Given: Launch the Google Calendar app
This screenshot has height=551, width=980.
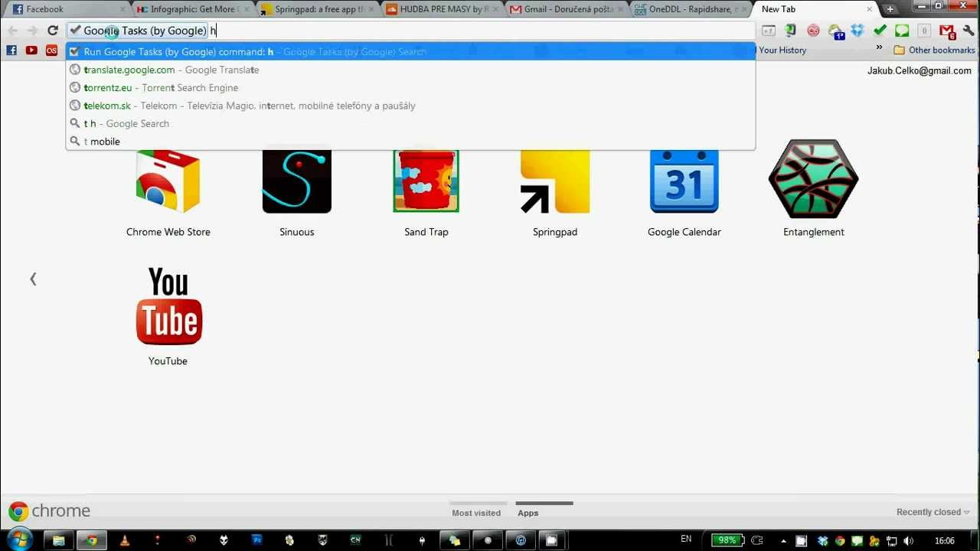Looking at the screenshot, I should pos(684,190).
